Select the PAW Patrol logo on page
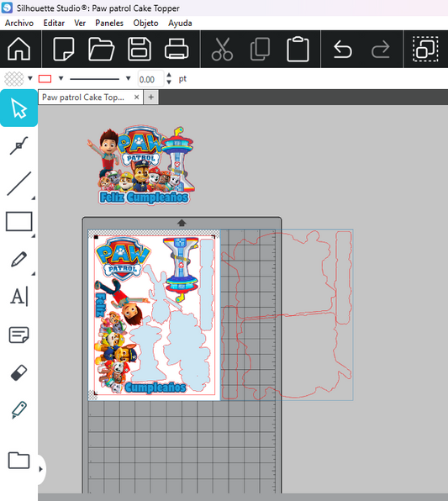Viewport: 448px width, 501px height. pyautogui.click(x=123, y=258)
